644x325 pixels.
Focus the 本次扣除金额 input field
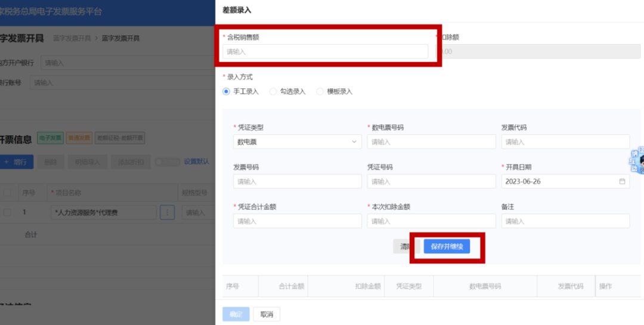click(x=431, y=221)
